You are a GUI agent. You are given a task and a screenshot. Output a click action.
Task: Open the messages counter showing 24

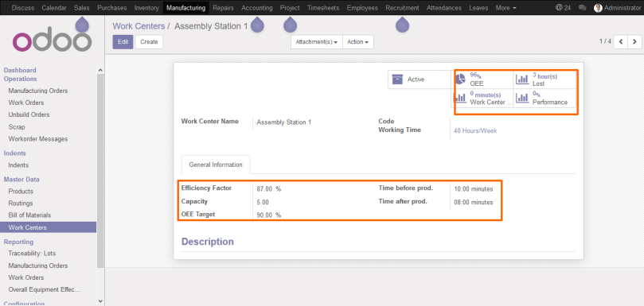click(563, 8)
